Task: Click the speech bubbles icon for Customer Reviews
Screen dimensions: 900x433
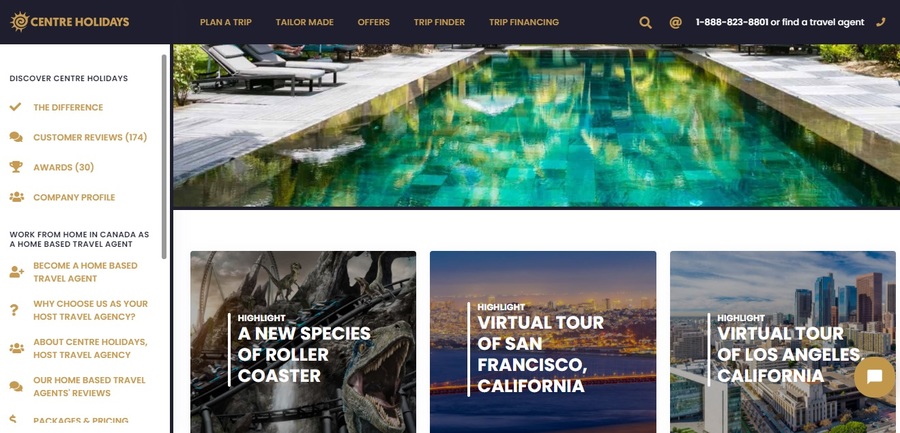Action: (x=16, y=137)
